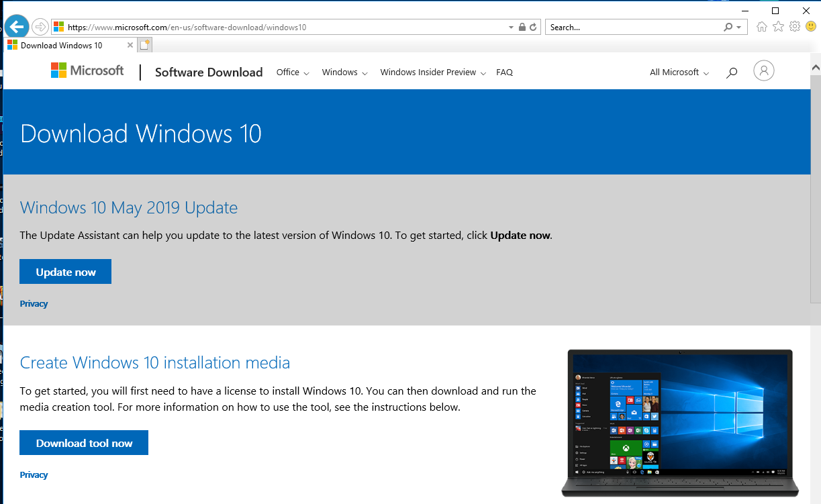This screenshot has width=821, height=504.
Task: Click the Refresh page icon in address bar
Action: click(534, 28)
